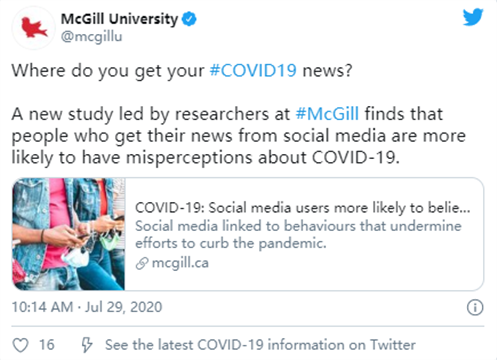Click the chain link icon beside mcgill.ca

[x=142, y=264]
